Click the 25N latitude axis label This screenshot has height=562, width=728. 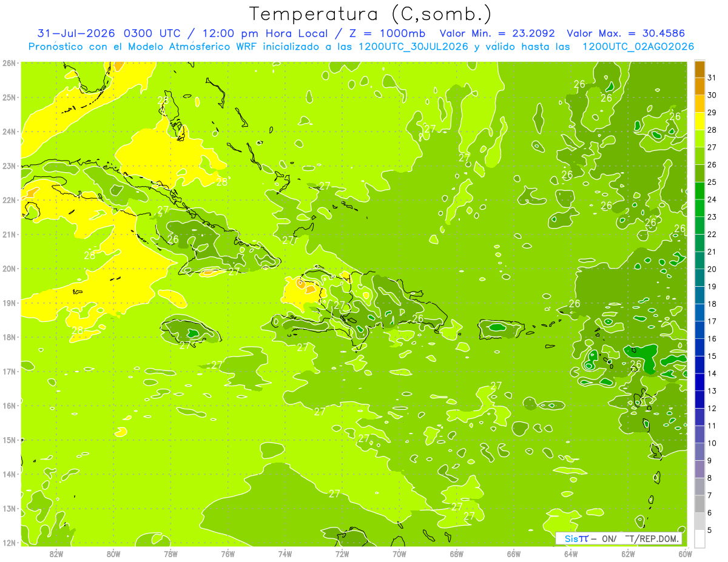9,98
